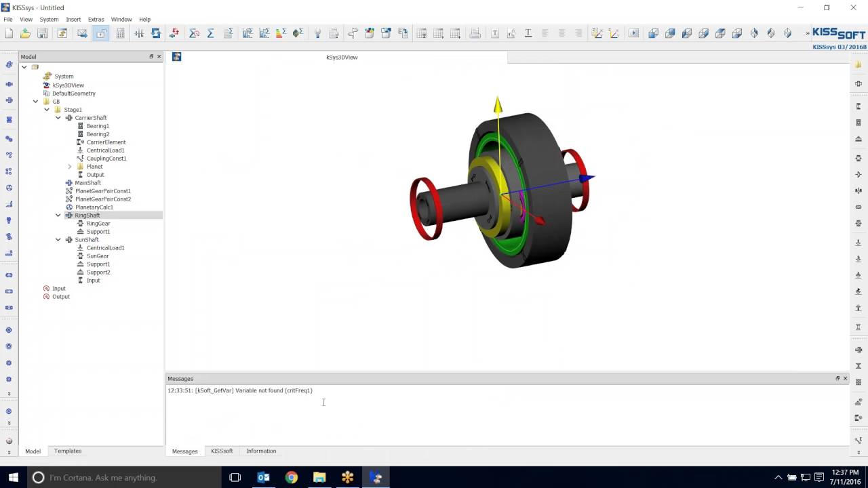The image size is (868, 488).
Task: Switch to the Information tab
Action: pos(261,451)
